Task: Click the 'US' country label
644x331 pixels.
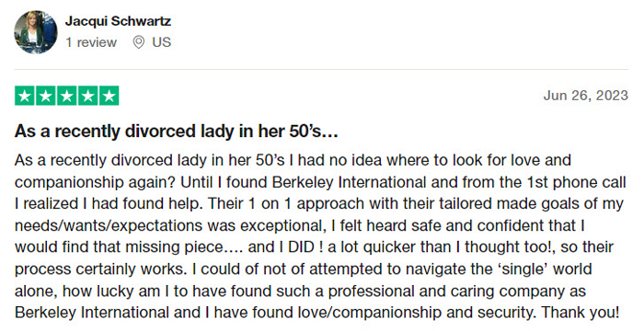Action: point(161,42)
